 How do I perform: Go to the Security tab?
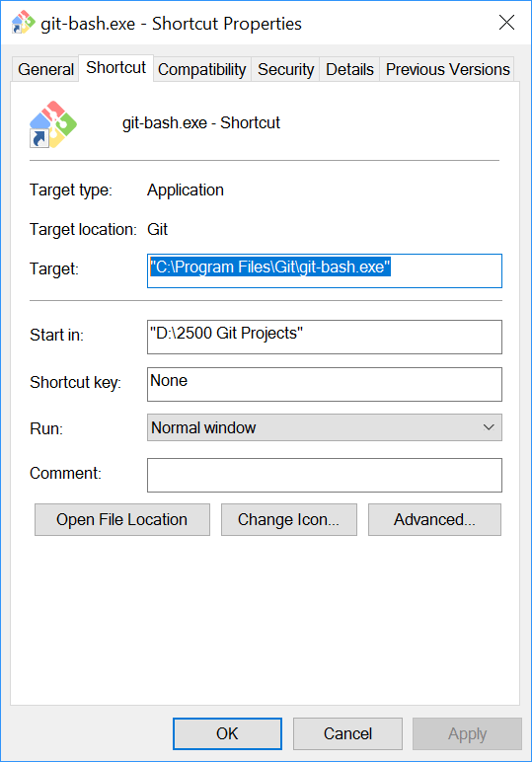click(x=285, y=69)
